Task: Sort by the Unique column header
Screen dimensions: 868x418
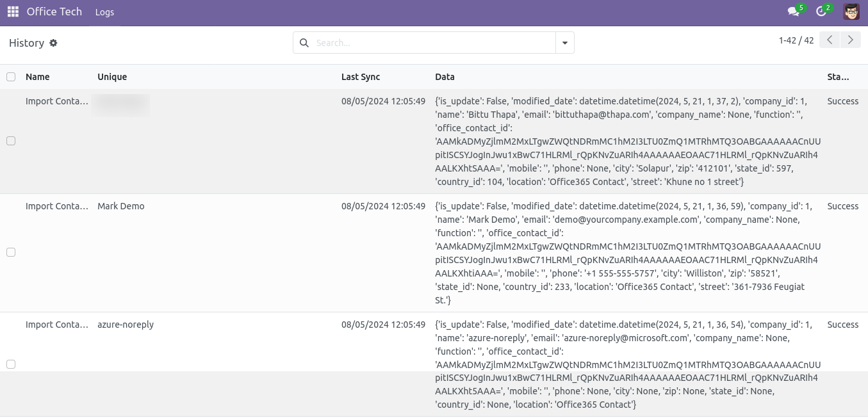Action: tap(112, 77)
